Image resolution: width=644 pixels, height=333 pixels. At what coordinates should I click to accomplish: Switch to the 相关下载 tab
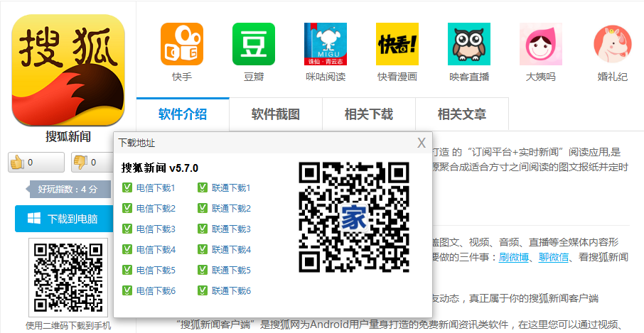point(369,114)
